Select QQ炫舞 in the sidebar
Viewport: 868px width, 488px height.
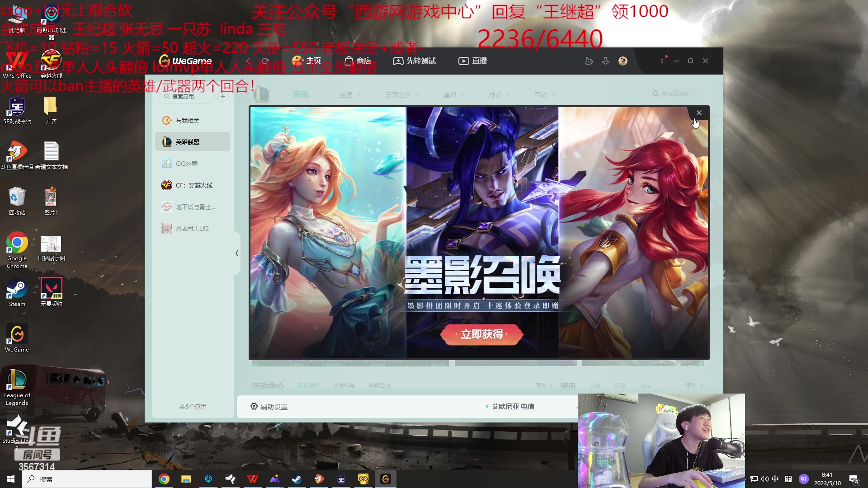point(193,164)
